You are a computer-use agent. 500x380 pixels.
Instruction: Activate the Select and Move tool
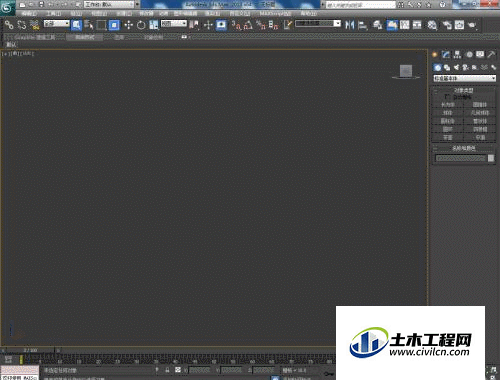(129, 25)
